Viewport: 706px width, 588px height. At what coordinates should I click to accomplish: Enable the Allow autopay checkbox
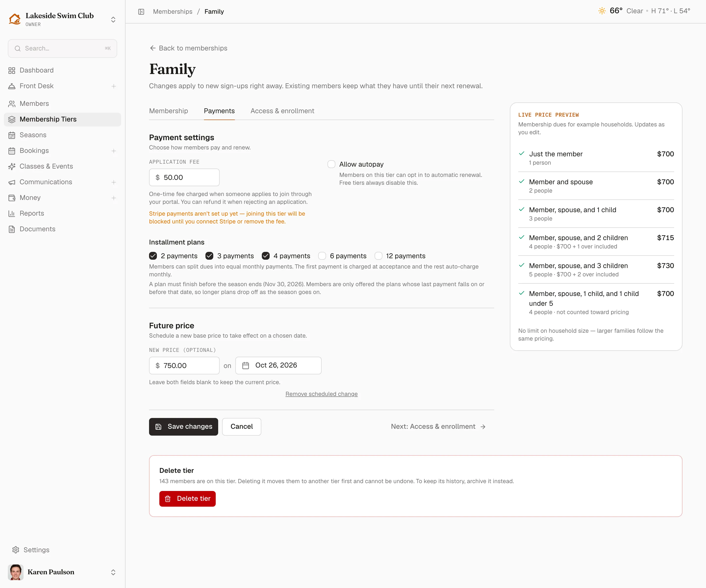point(331,164)
